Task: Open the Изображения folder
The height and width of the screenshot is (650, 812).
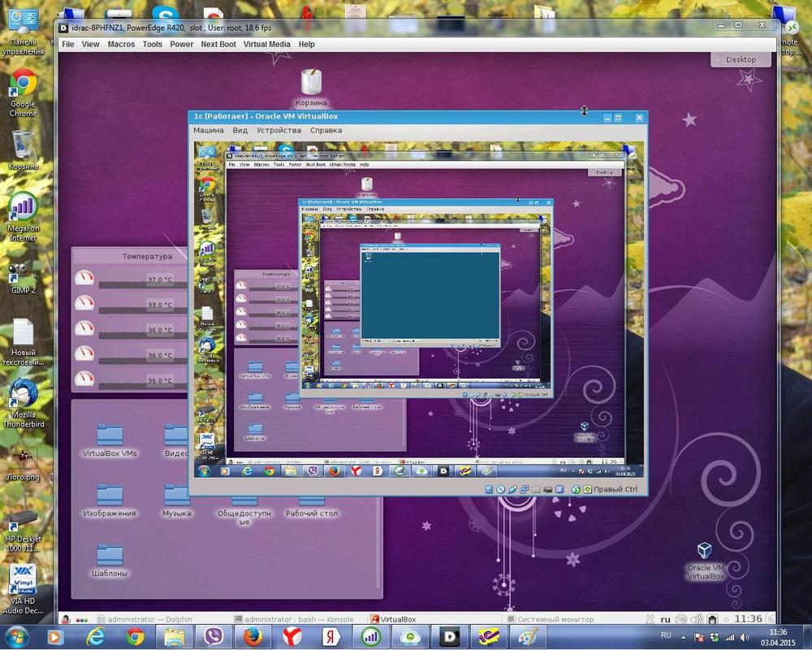Action: pos(110,501)
